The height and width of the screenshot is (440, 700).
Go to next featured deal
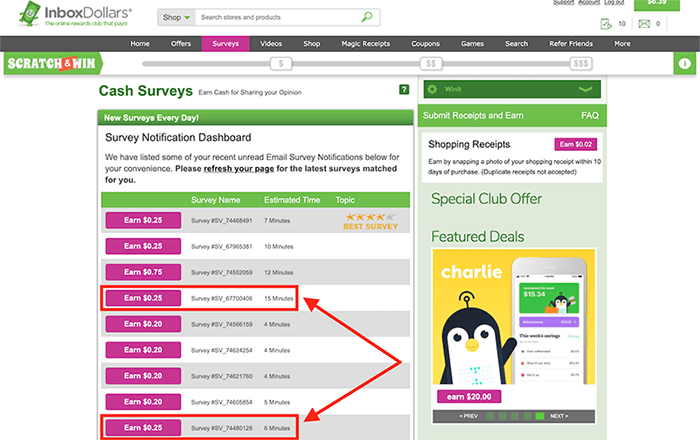point(560,415)
